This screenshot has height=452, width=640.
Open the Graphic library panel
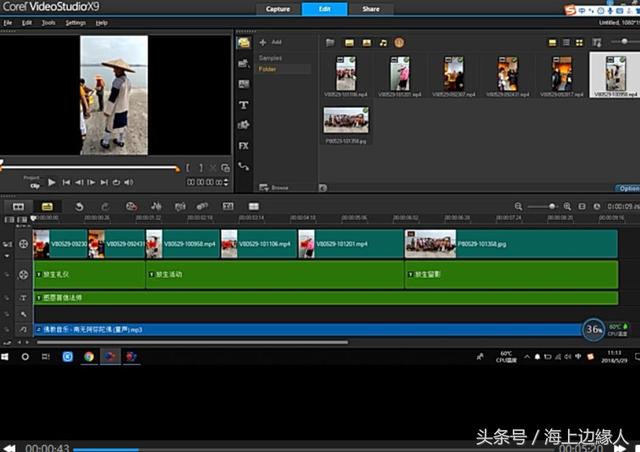pos(244,125)
